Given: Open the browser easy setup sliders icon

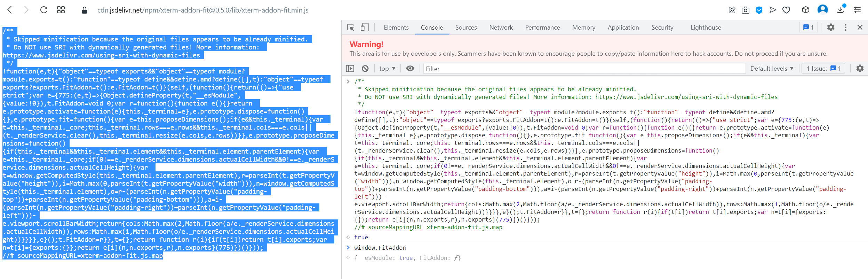Looking at the screenshot, I should [x=857, y=10].
